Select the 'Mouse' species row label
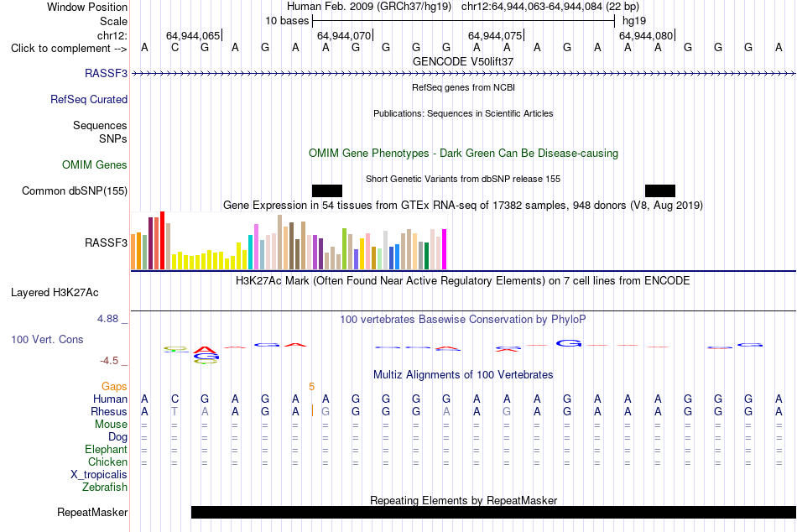Screen dimensions: 797x532 (111, 425)
